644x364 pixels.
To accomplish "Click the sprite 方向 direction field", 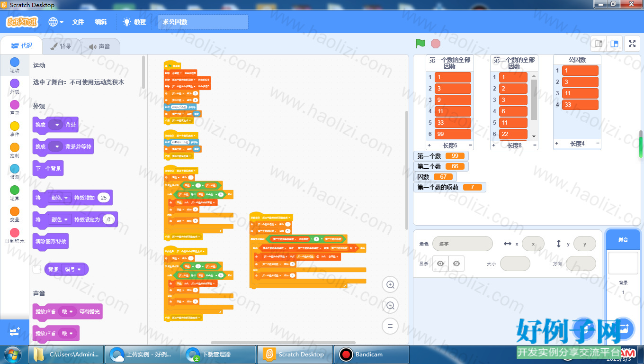I will (581, 264).
